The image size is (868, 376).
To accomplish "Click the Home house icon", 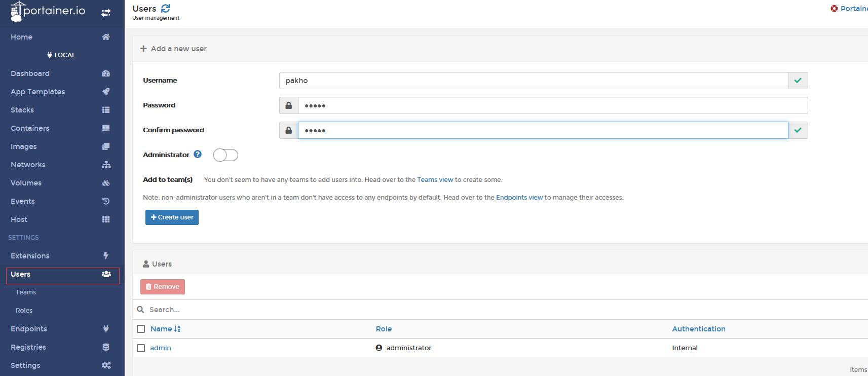I will coord(106,37).
